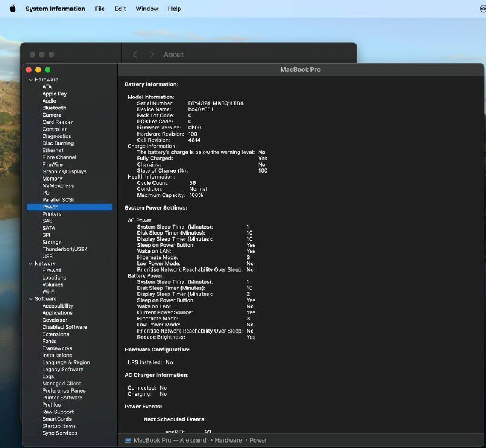The image size is (486, 448).
Task: Select Bluetooth in the sidebar
Action: pos(54,108)
